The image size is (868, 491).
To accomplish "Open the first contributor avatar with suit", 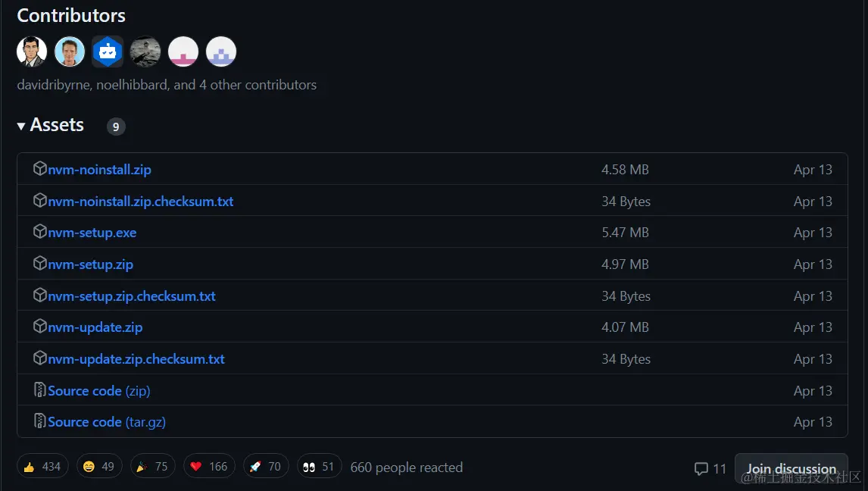I will pyautogui.click(x=32, y=52).
